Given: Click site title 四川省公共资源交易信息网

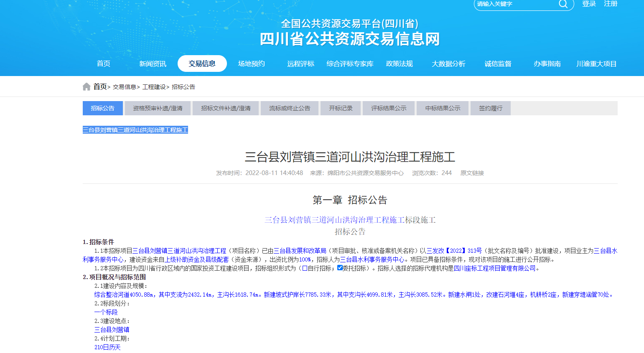Looking at the screenshot, I should coord(350,39).
